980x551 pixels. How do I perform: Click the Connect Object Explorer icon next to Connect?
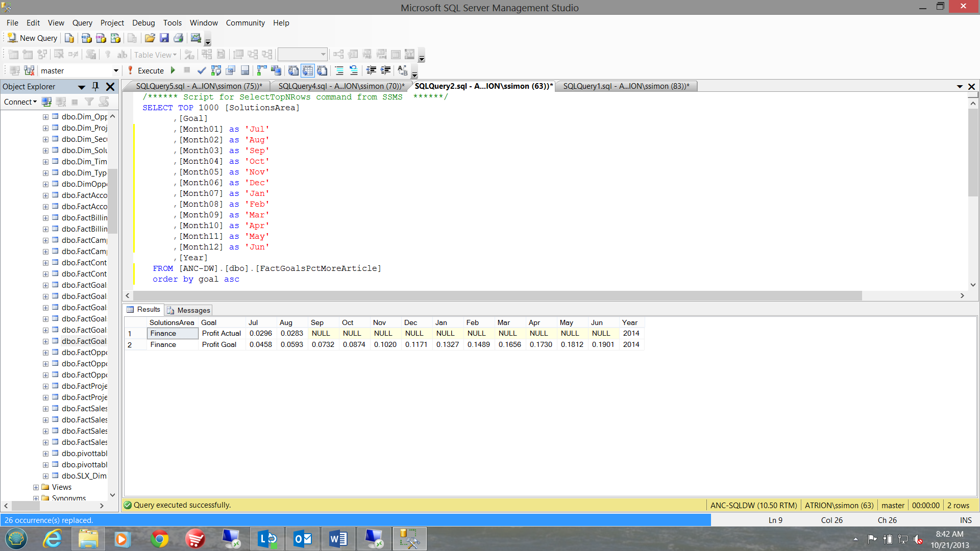pos(46,102)
